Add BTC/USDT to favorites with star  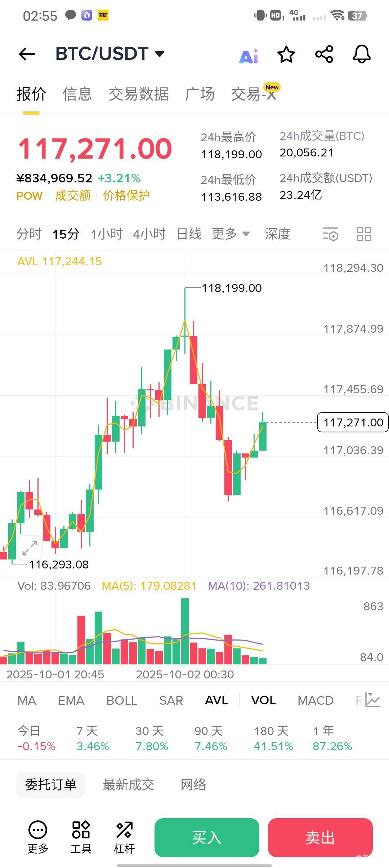click(286, 54)
